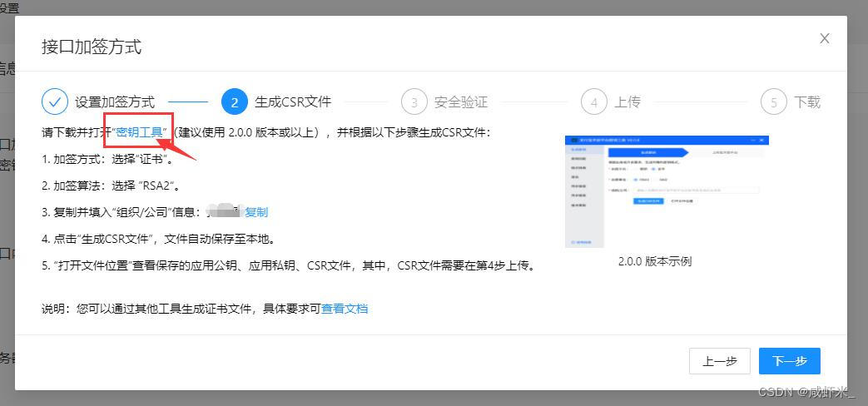Click the 2.0.0 版本示例 caption

(x=655, y=261)
